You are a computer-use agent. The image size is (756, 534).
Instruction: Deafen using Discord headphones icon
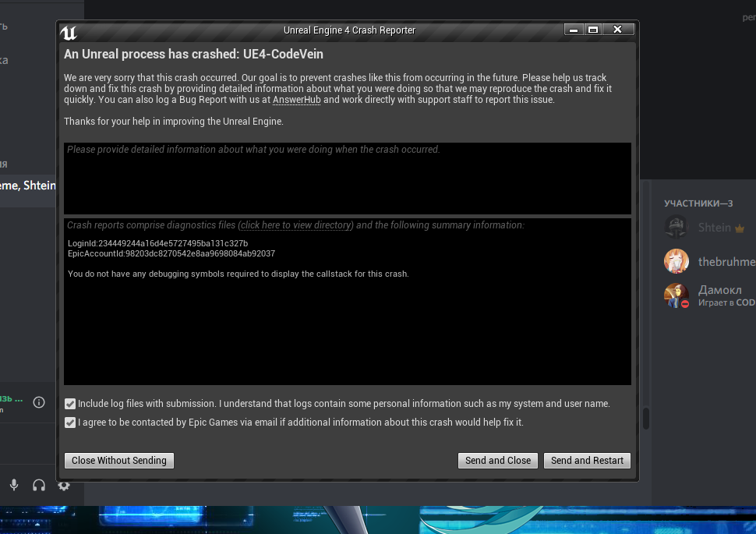[x=39, y=485]
